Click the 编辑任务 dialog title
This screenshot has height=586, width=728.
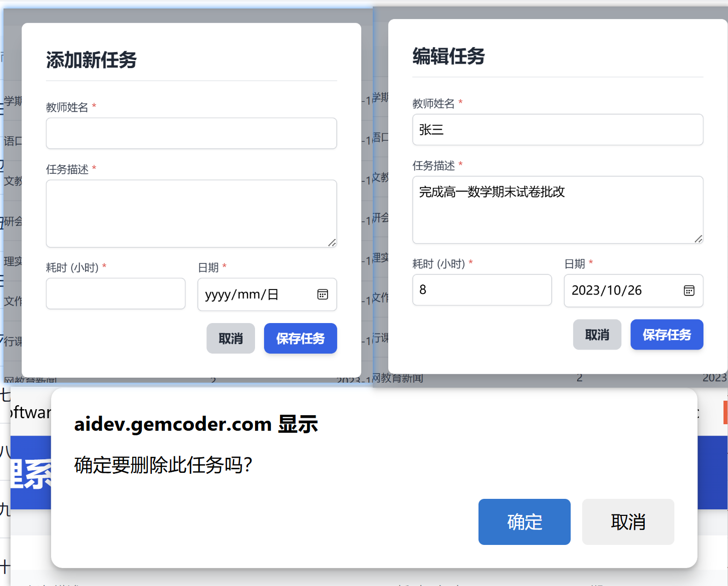(x=448, y=56)
